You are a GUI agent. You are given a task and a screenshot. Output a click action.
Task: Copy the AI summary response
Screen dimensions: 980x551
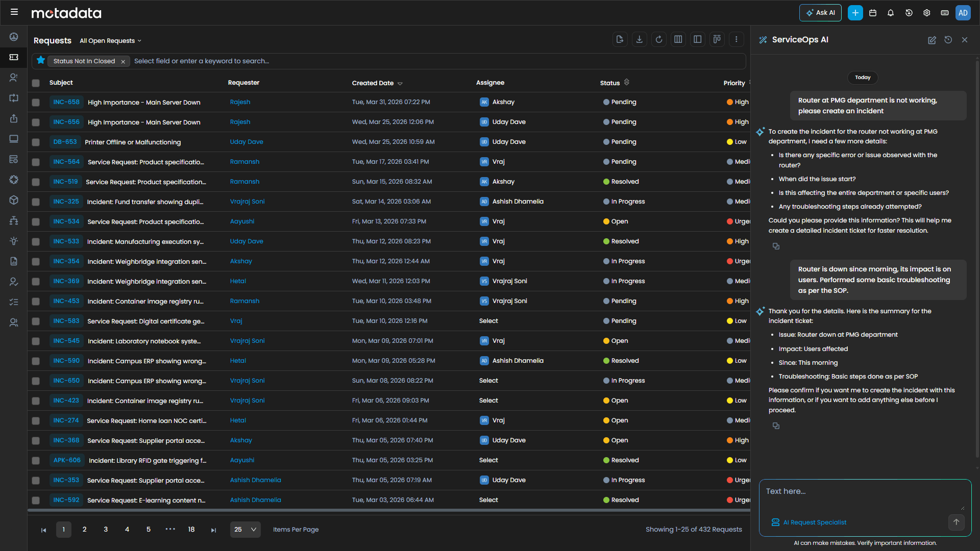[776, 425]
